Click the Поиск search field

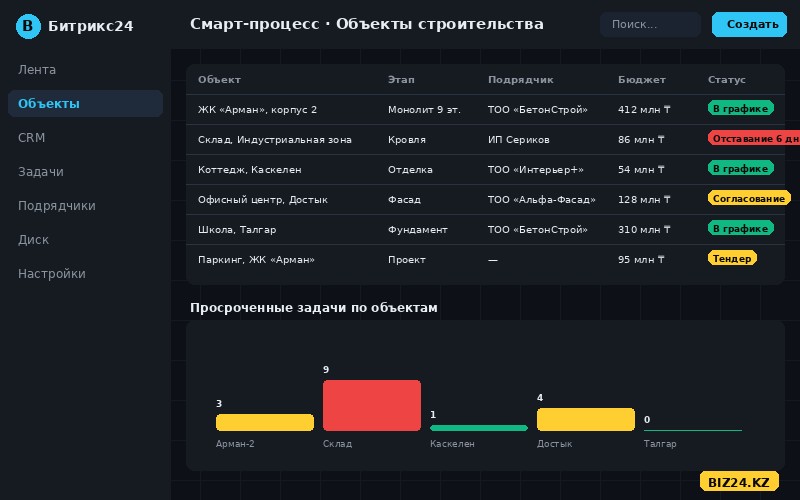650,24
